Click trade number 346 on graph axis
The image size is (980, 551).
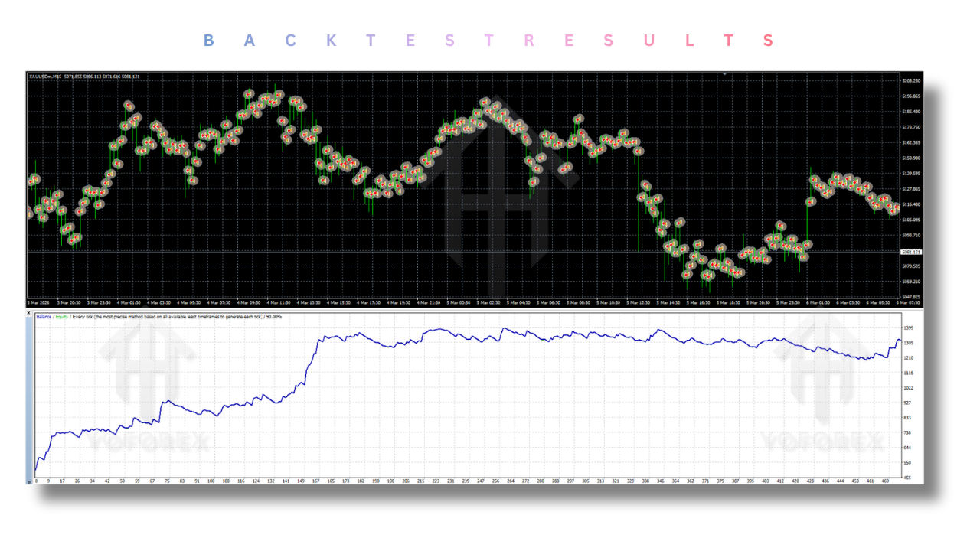tap(660, 481)
